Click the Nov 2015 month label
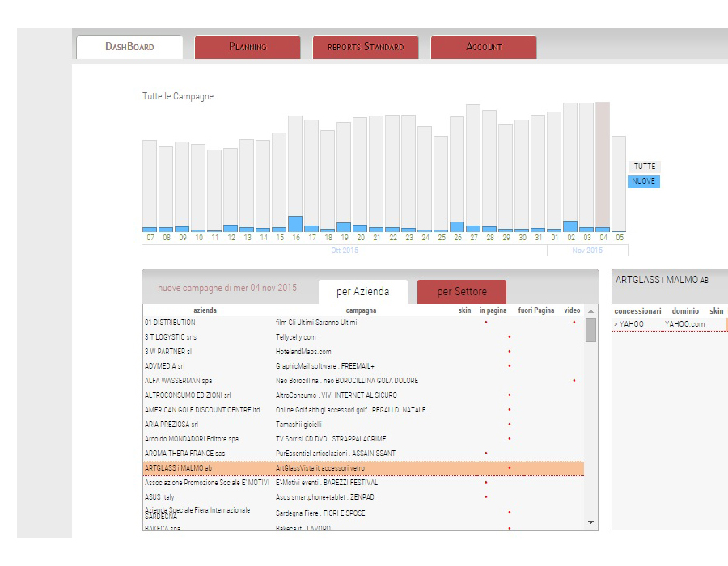Screen dimensions: 728x566 click(x=587, y=251)
